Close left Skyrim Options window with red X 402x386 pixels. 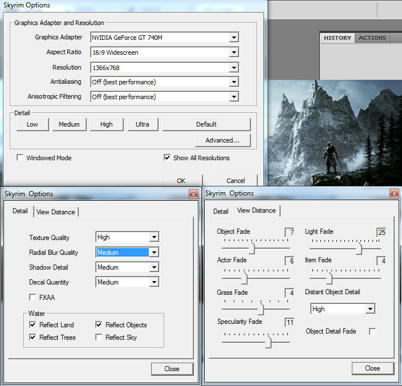(x=194, y=194)
